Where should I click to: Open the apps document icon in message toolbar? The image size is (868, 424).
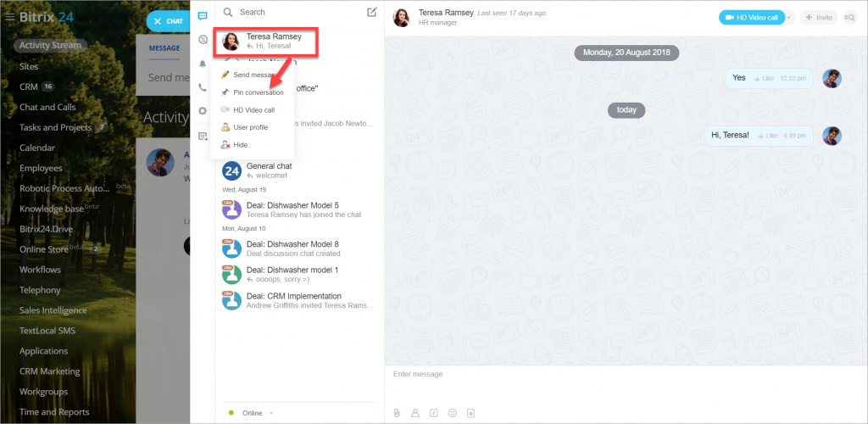(470, 413)
